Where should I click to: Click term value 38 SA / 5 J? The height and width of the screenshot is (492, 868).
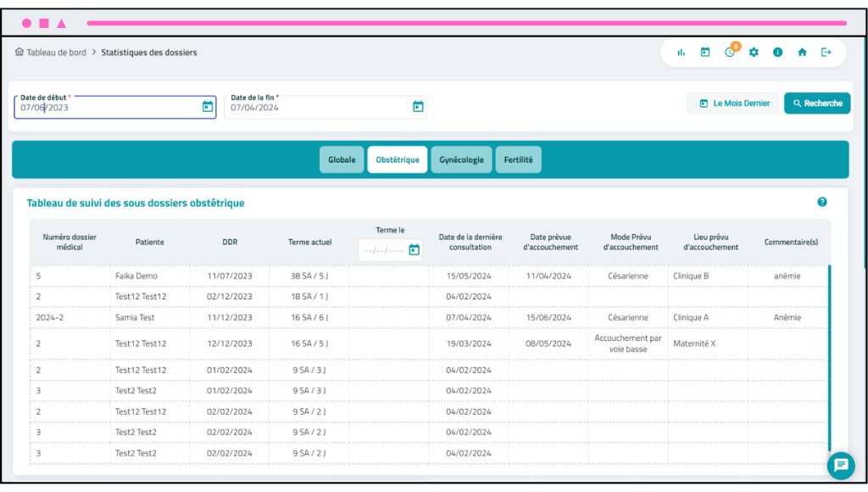coord(309,276)
